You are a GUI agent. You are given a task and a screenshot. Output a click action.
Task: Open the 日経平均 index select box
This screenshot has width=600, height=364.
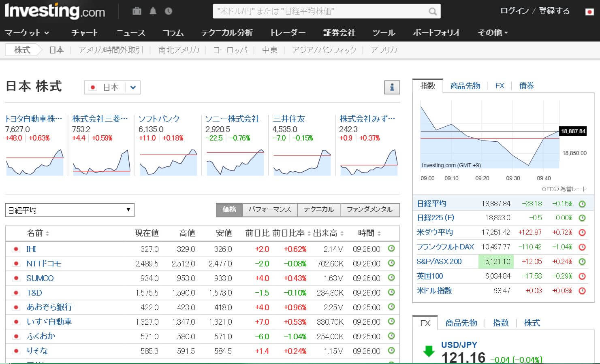70,210
